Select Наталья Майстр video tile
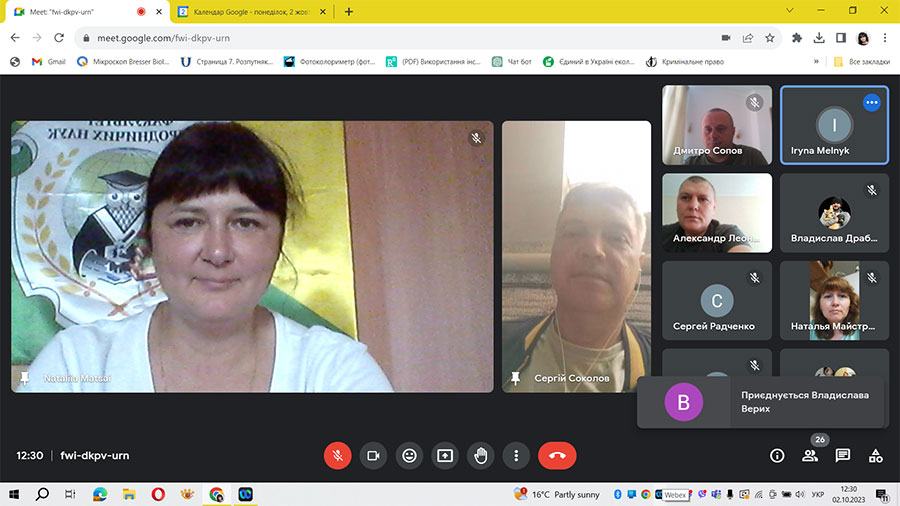This screenshot has width=900, height=506. coord(834,301)
